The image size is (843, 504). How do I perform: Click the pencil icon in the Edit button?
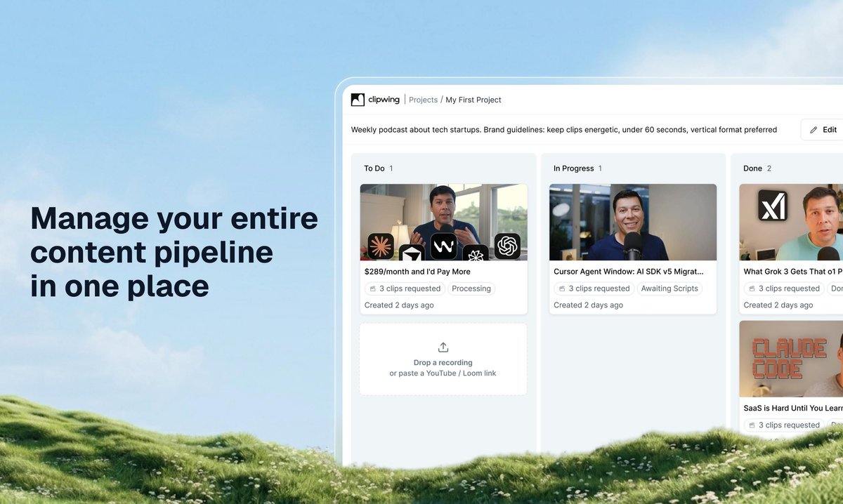click(x=813, y=130)
